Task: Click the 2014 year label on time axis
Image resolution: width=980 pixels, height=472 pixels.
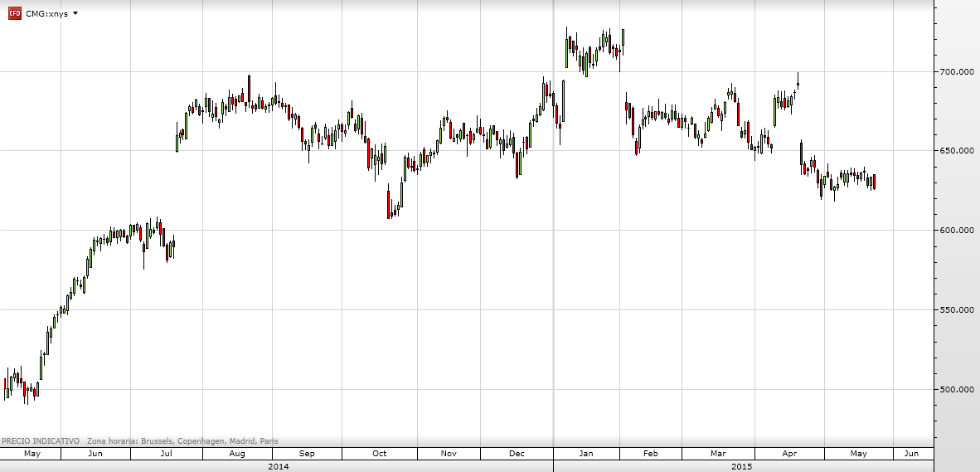Action: tap(278, 466)
